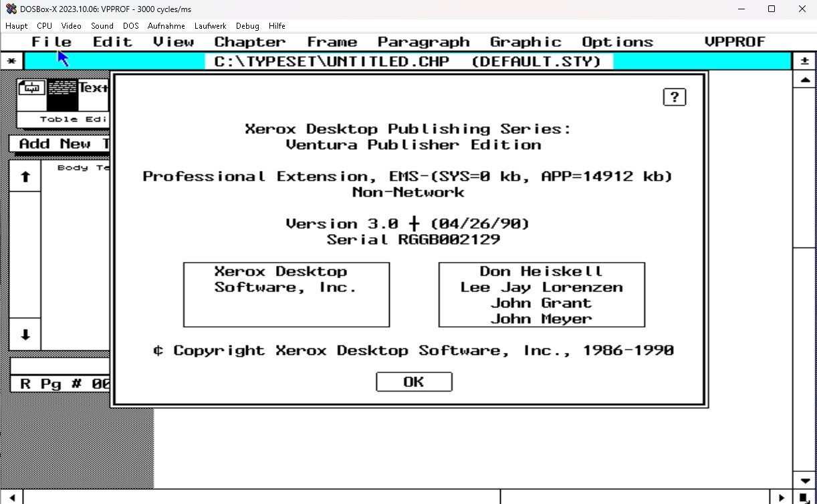817x504 pixels.
Task: Click the John Meyer credit name
Action: [x=541, y=319]
